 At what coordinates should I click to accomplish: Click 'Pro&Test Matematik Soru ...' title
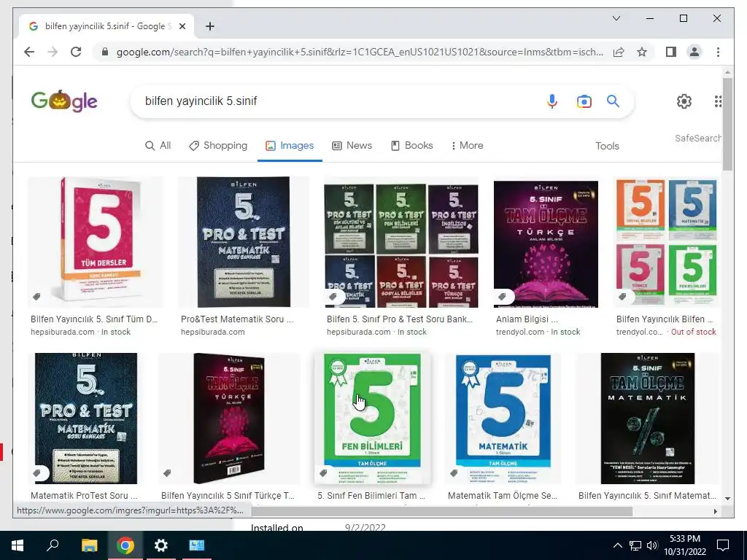[237, 319]
